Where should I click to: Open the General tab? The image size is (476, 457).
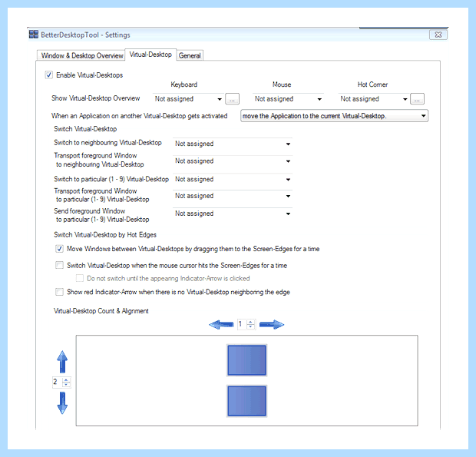coord(190,55)
